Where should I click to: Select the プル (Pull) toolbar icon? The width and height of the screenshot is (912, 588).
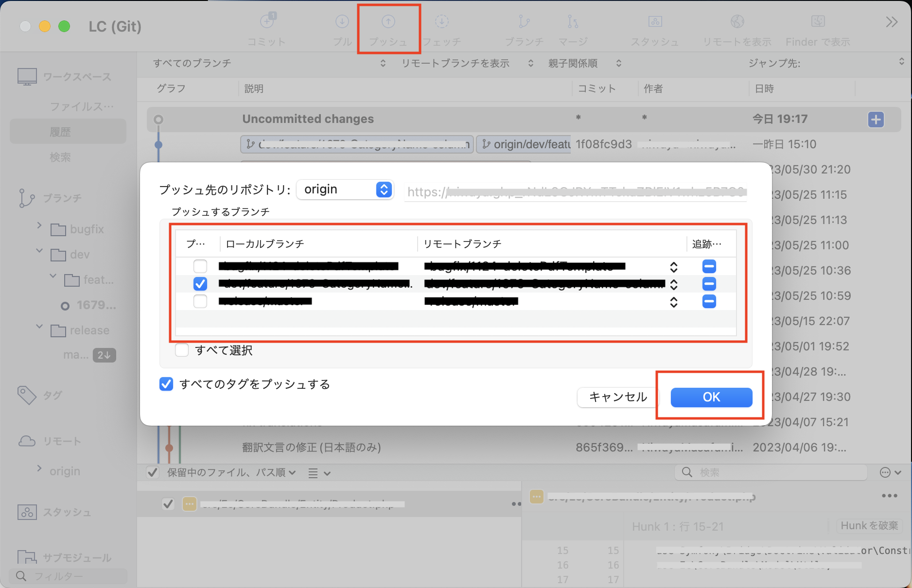coord(342,27)
